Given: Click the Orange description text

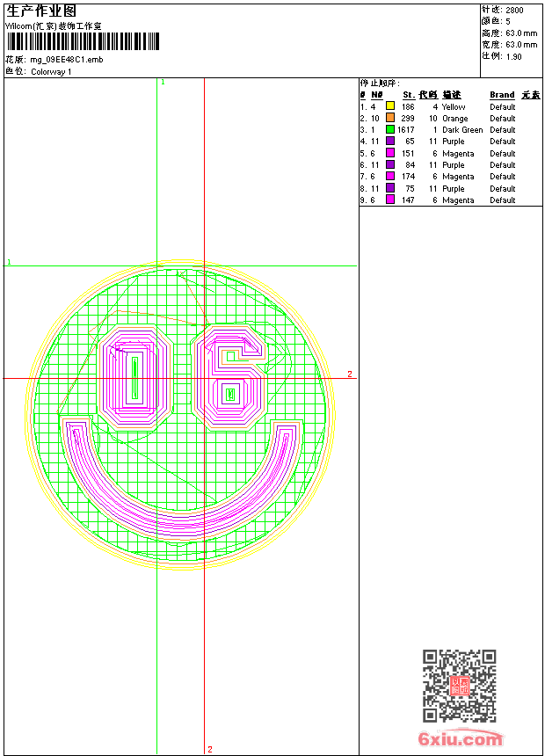Looking at the screenshot, I should 454,118.
